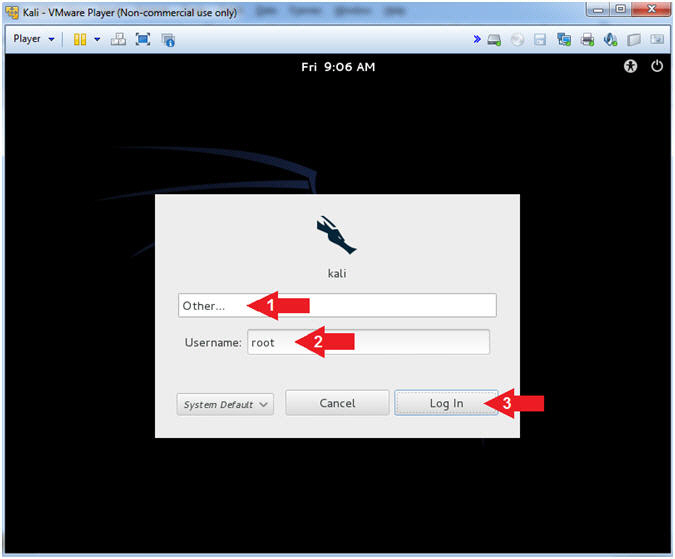Close the VMware Player window
The width and height of the screenshot is (675, 559).
coord(651,9)
